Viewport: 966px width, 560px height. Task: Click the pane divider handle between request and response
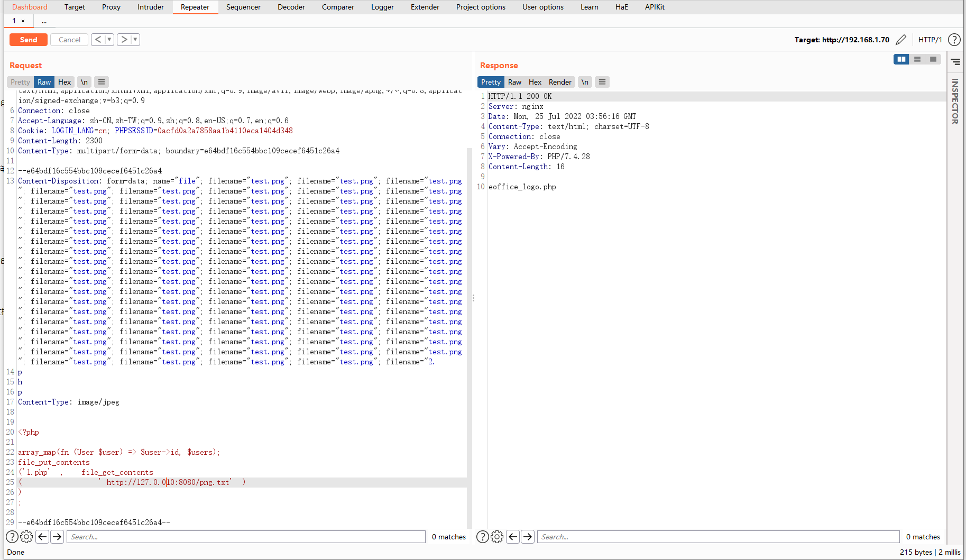[473, 298]
